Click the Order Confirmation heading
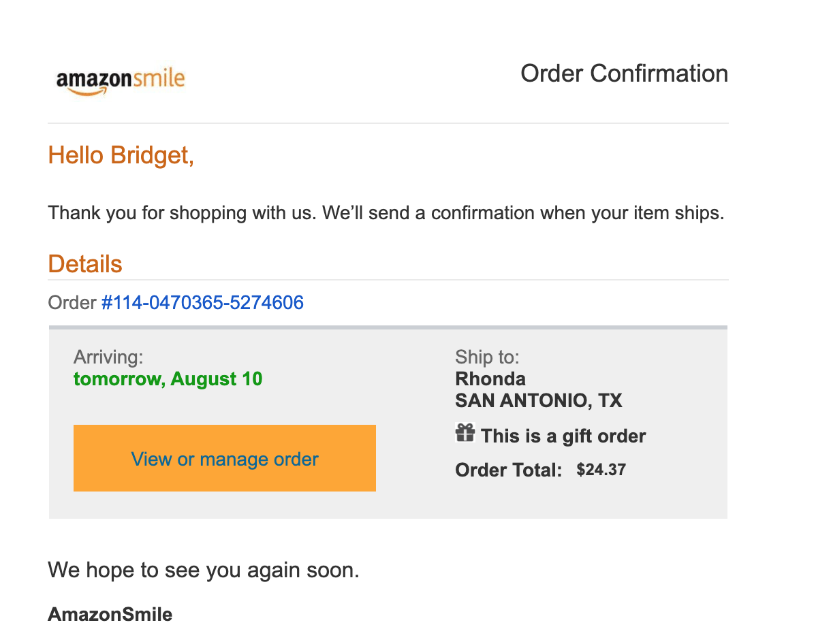This screenshot has width=816, height=644. (624, 74)
